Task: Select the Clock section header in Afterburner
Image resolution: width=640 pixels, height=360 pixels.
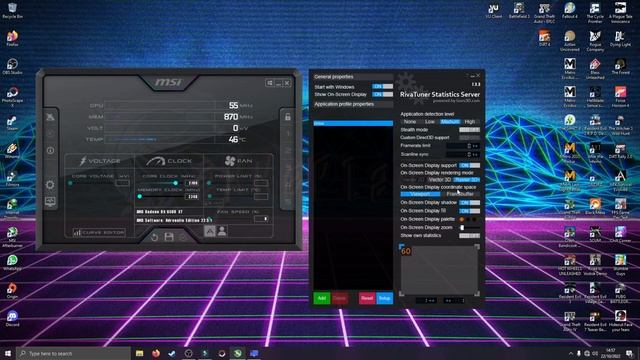Action: (169, 161)
